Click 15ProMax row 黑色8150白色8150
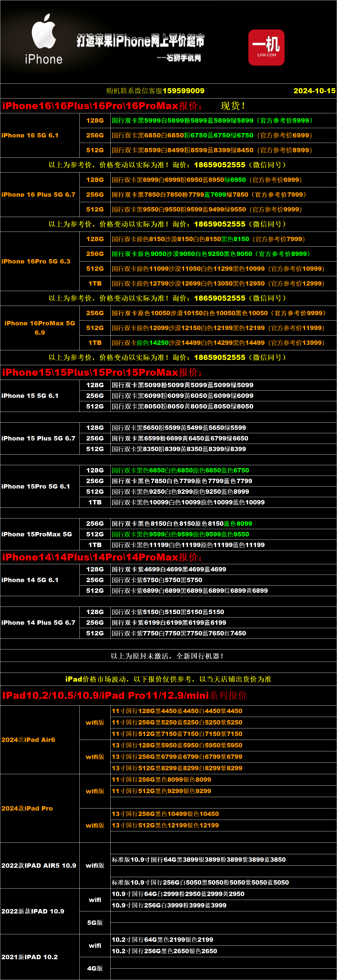337x980 pixels. [224, 524]
